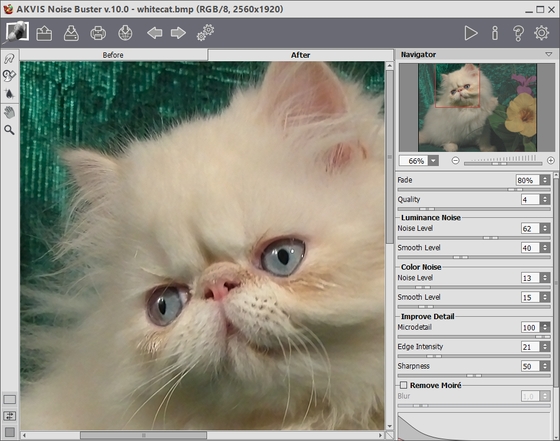Viewport: 560px width, 441px height.
Task: Click the Navigator thumbnail preview
Action: [477, 107]
